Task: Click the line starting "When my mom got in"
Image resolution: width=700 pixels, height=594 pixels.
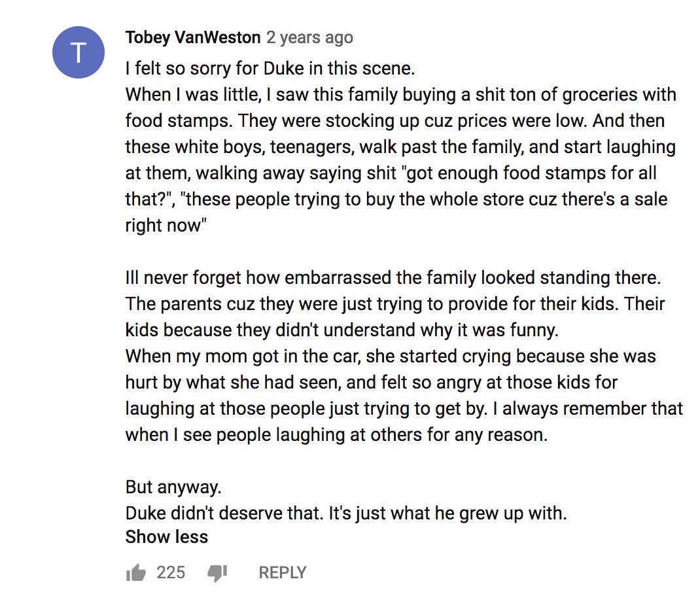Action: tap(391, 356)
